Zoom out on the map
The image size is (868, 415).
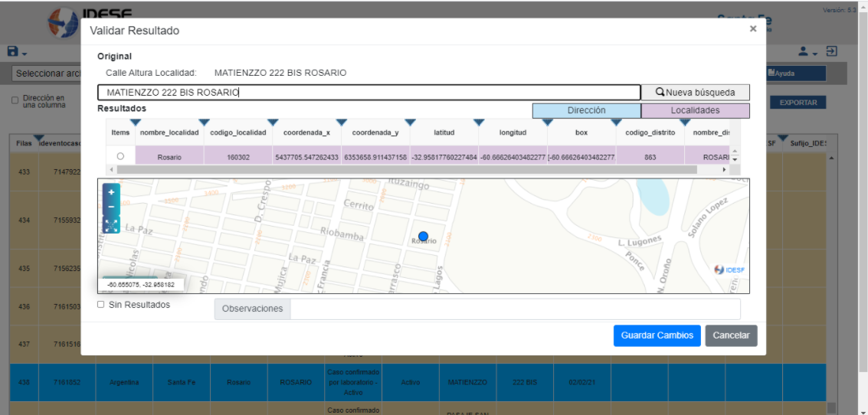[111, 207]
